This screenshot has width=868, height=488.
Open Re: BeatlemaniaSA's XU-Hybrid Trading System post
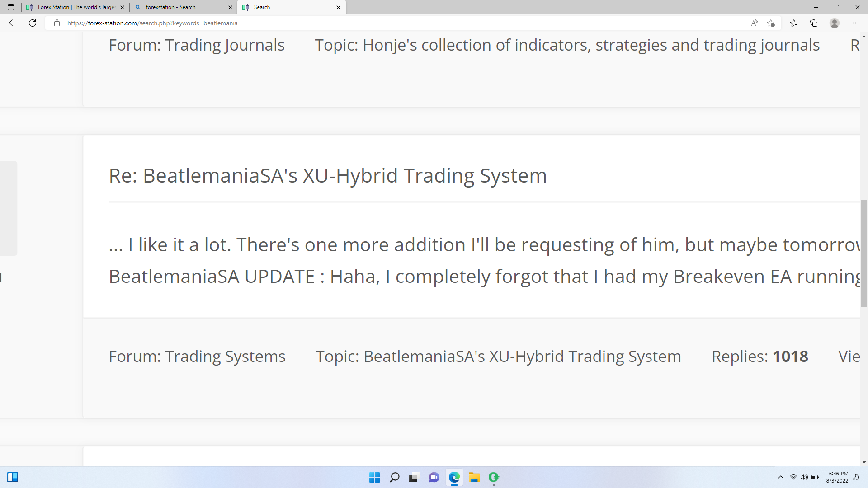(x=327, y=175)
